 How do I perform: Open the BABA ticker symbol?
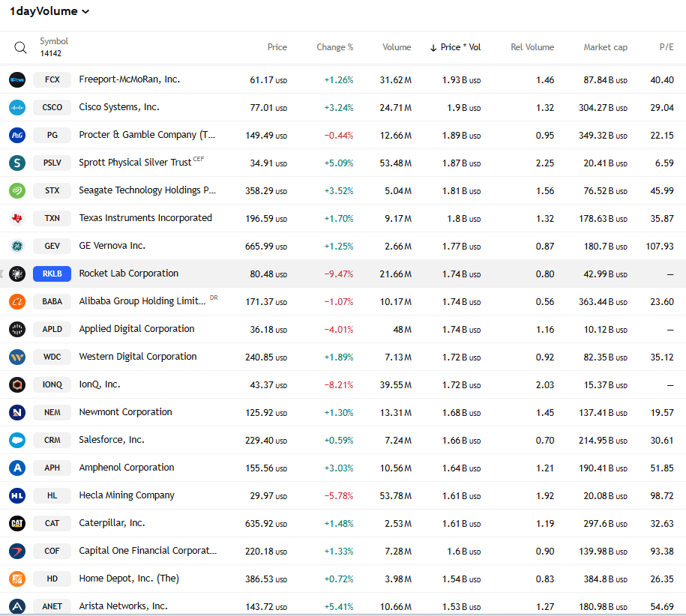[x=52, y=302]
